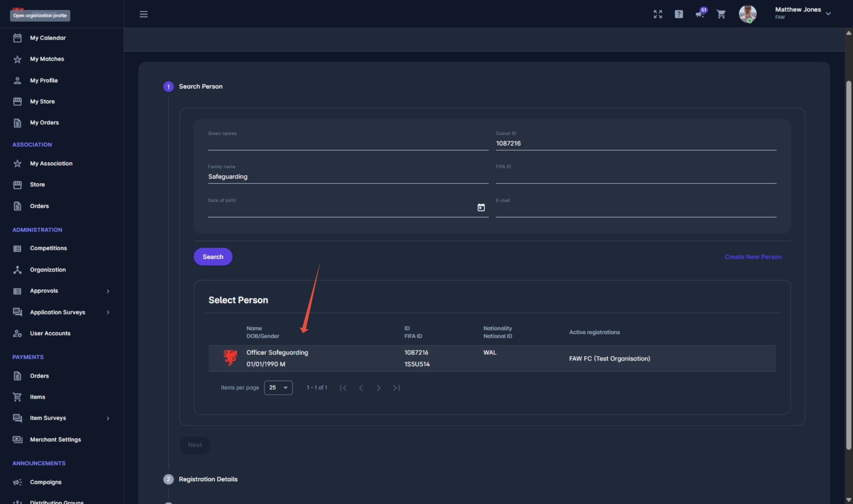
Task: Open the date of birth calendar picker
Action: [x=481, y=208]
